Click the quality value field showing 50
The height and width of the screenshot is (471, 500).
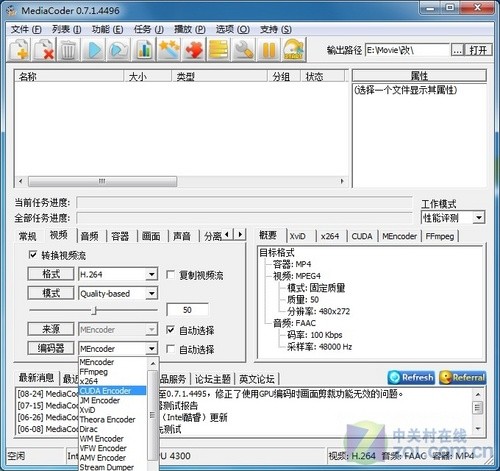(187, 310)
